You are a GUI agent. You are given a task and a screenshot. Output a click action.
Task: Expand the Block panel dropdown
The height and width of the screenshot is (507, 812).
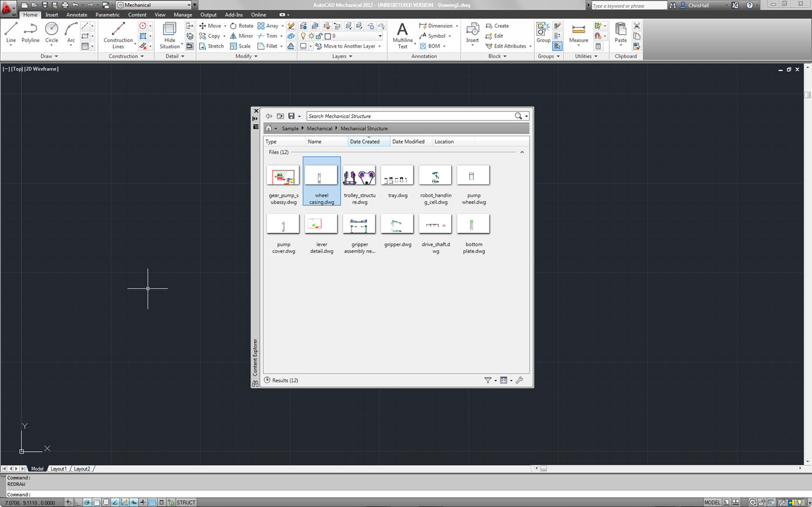[497, 56]
